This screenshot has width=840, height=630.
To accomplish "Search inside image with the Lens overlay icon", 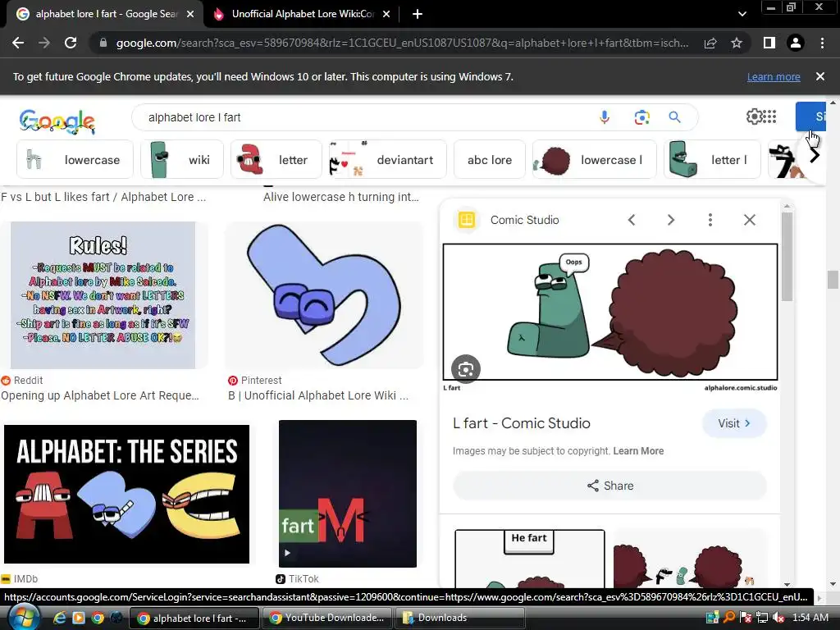I will click(x=466, y=369).
